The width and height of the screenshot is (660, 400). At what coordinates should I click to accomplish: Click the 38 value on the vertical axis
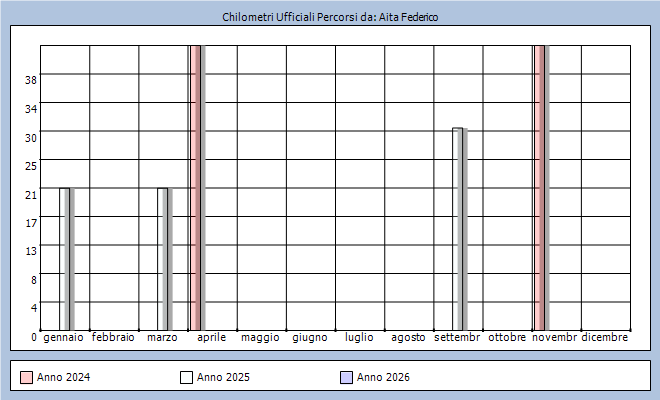(x=32, y=80)
